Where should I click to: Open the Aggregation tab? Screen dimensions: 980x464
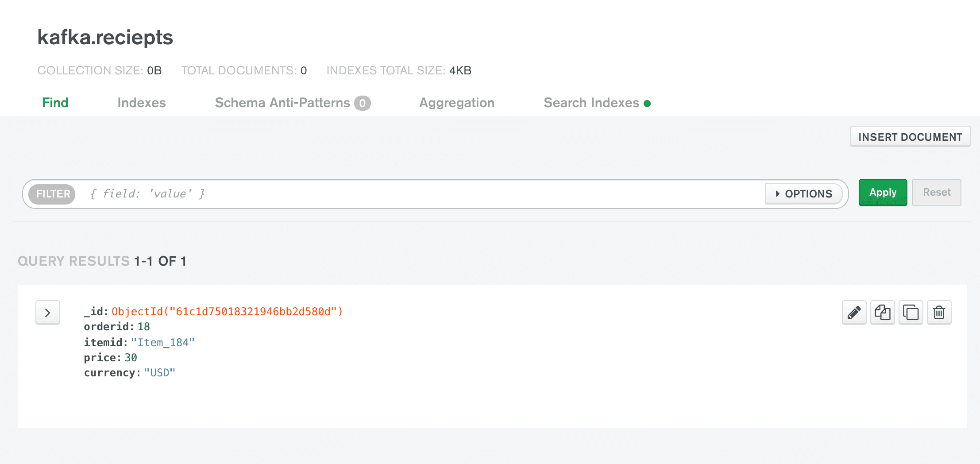457,103
